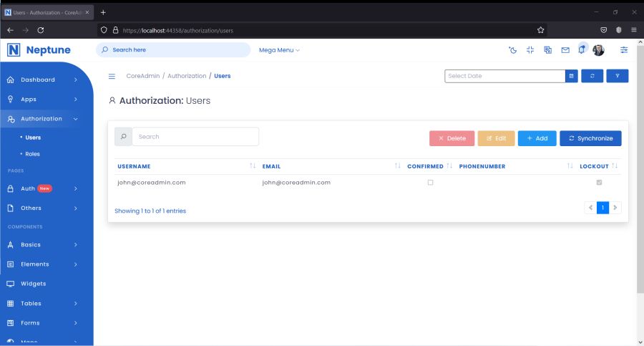Screen dimensions: 644x346
Task: Click the hamburger menu icon beside breadcrumb
Action: pos(112,76)
